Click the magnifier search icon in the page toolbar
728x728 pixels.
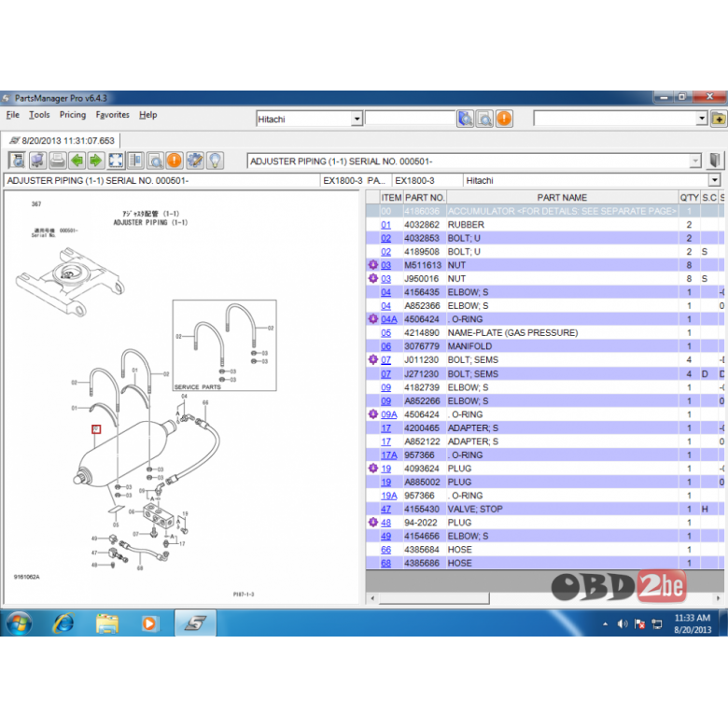click(x=155, y=161)
